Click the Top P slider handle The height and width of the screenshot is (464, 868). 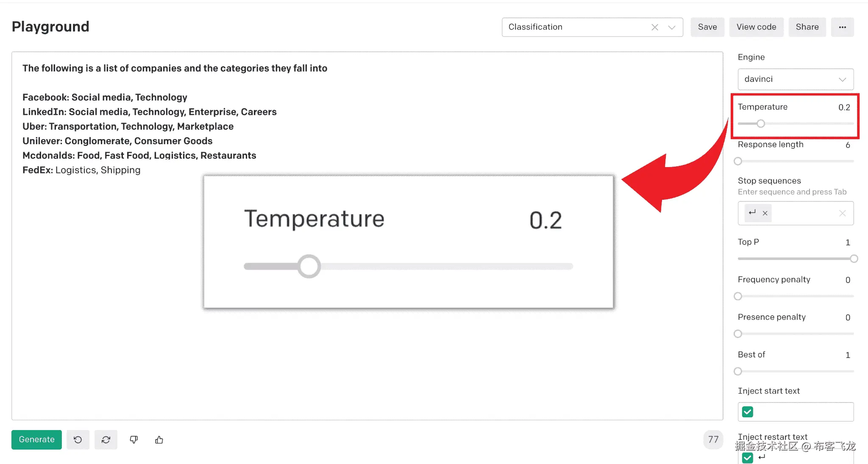pos(854,259)
